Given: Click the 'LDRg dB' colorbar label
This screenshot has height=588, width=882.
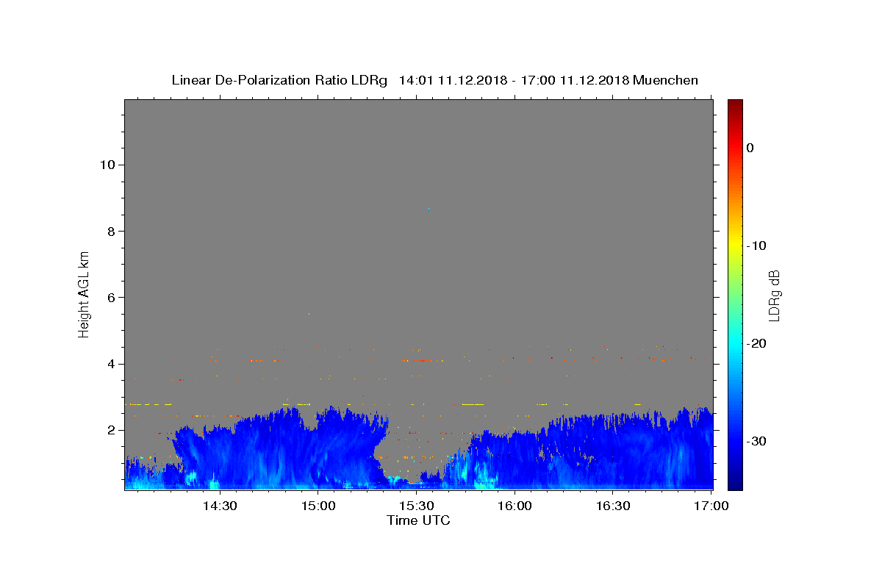Looking at the screenshot, I should point(774,295).
